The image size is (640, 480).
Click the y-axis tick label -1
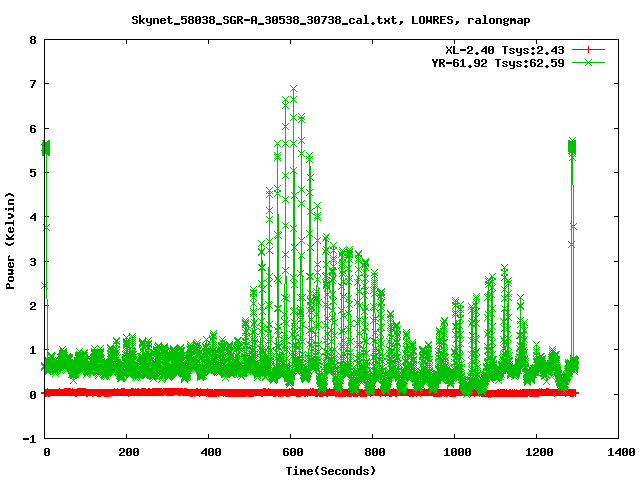point(29,440)
